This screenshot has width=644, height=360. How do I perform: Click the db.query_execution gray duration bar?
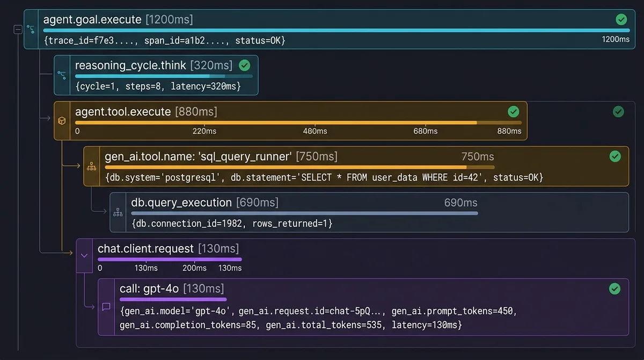point(304,213)
